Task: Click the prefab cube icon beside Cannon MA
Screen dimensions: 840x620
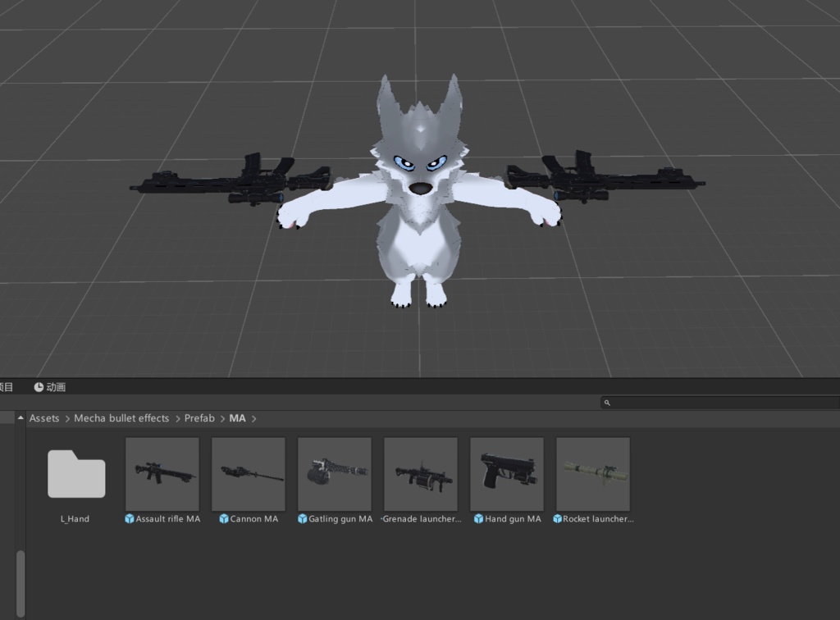Action: click(224, 519)
